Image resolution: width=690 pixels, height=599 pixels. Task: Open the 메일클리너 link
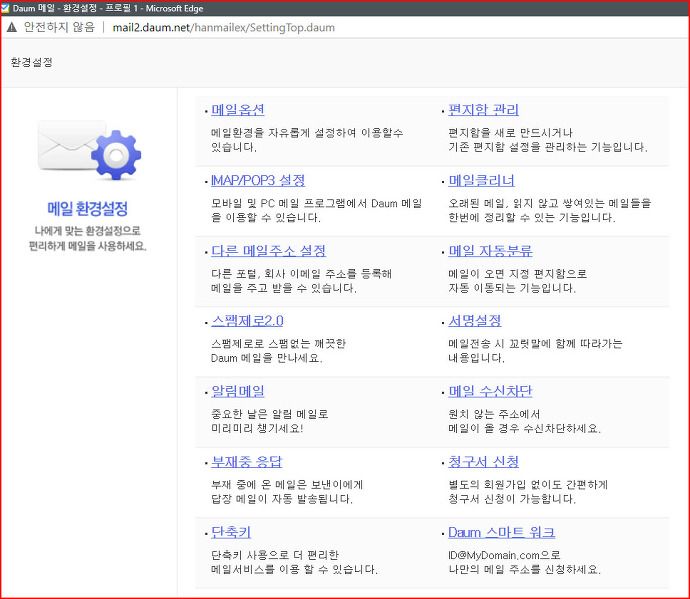[481, 180]
